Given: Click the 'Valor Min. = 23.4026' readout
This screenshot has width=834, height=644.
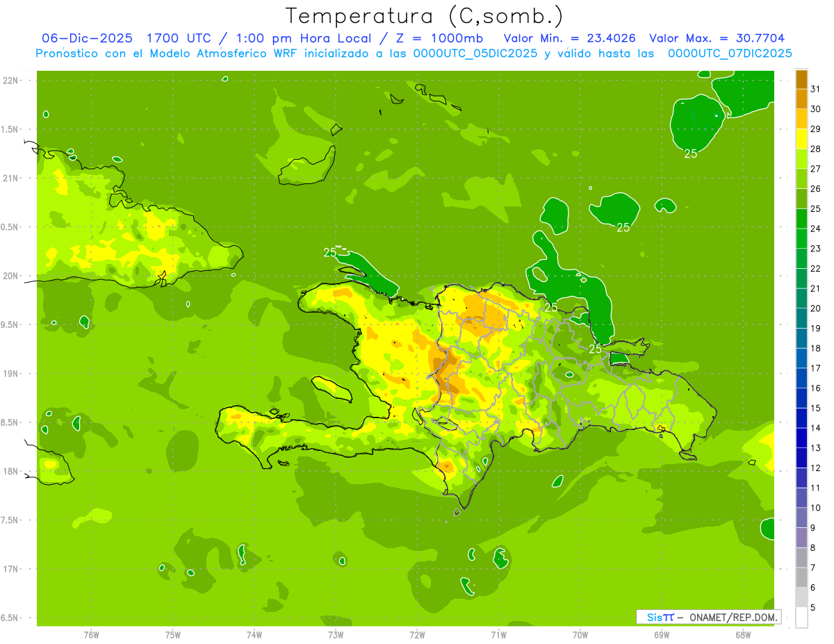Looking at the screenshot, I should pos(570,38).
